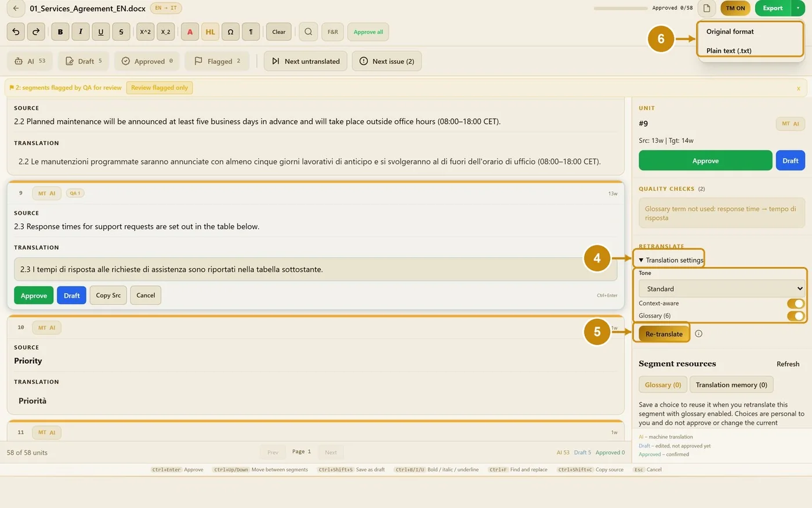Viewport: 812px width, 508px height.
Task: Show info icon next to Re-translate
Action: point(698,334)
